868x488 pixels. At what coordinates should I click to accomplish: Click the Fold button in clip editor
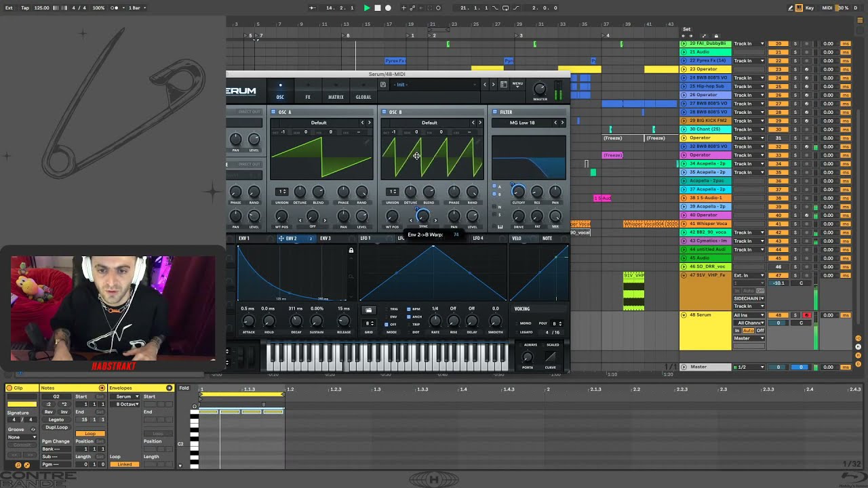coord(184,388)
